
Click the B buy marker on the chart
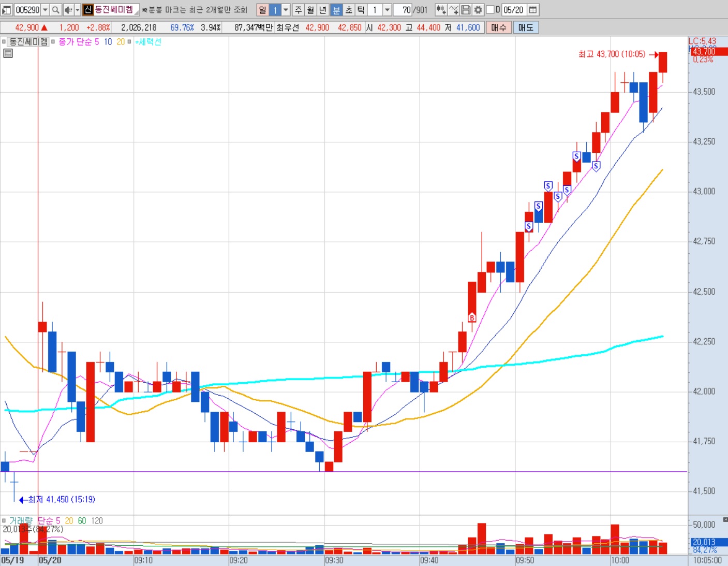[x=472, y=317]
